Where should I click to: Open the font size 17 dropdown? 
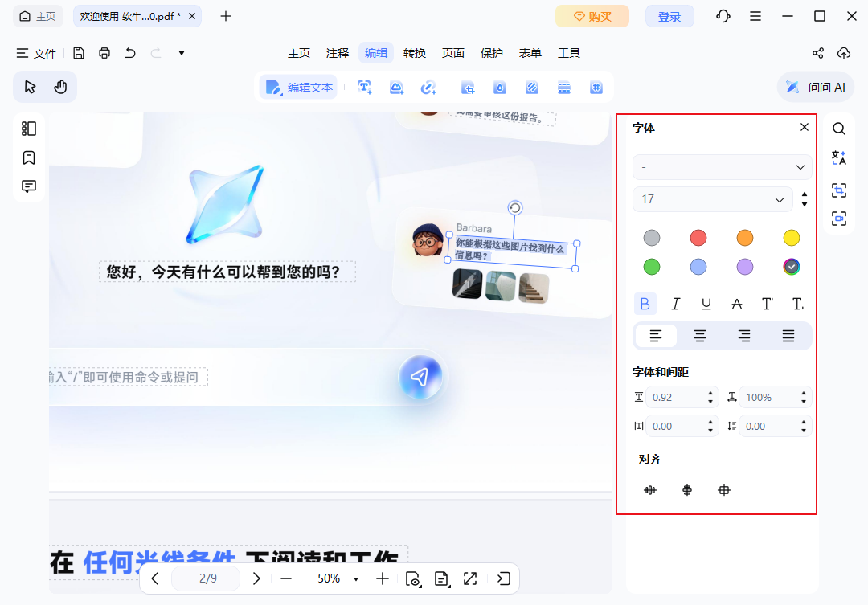(x=713, y=199)
